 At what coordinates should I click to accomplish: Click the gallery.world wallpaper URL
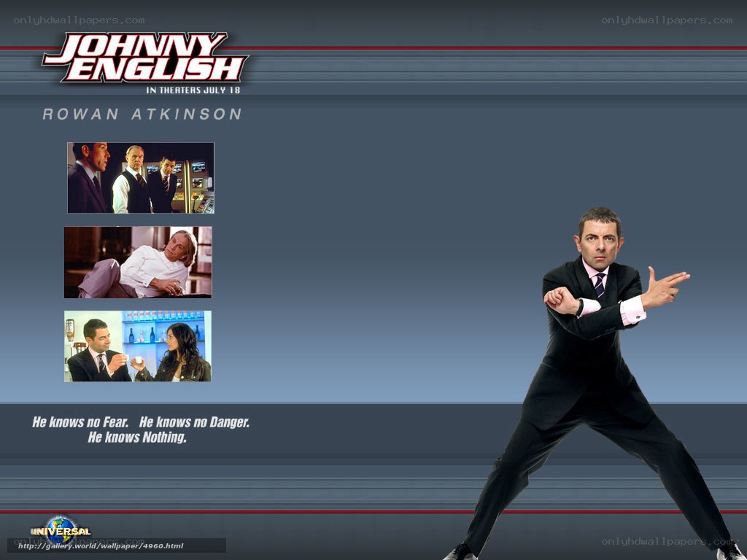(101, 545)
